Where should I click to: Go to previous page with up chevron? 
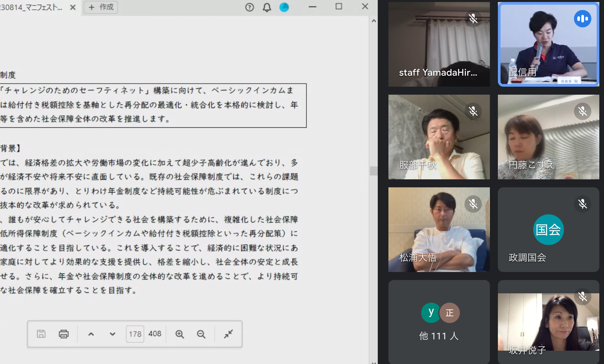click(x=91, y=334)
